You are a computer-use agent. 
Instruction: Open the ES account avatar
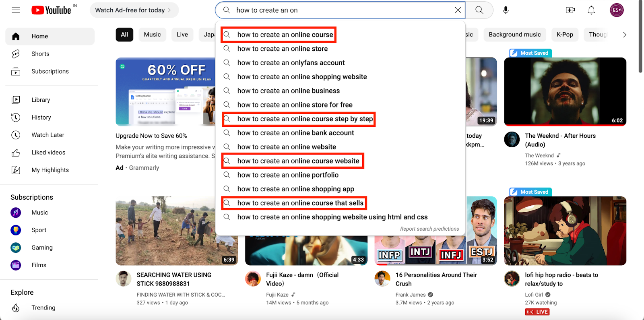pos(617,10)
